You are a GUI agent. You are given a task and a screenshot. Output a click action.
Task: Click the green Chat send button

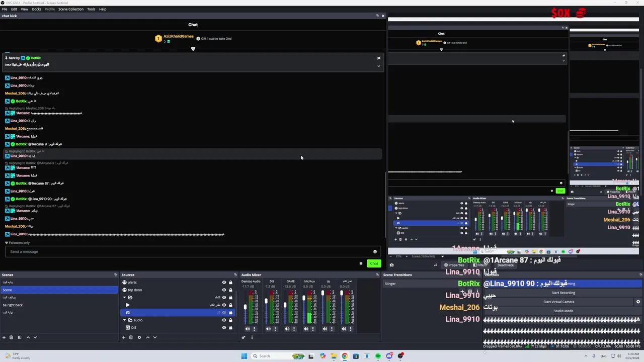pos(374,263)
